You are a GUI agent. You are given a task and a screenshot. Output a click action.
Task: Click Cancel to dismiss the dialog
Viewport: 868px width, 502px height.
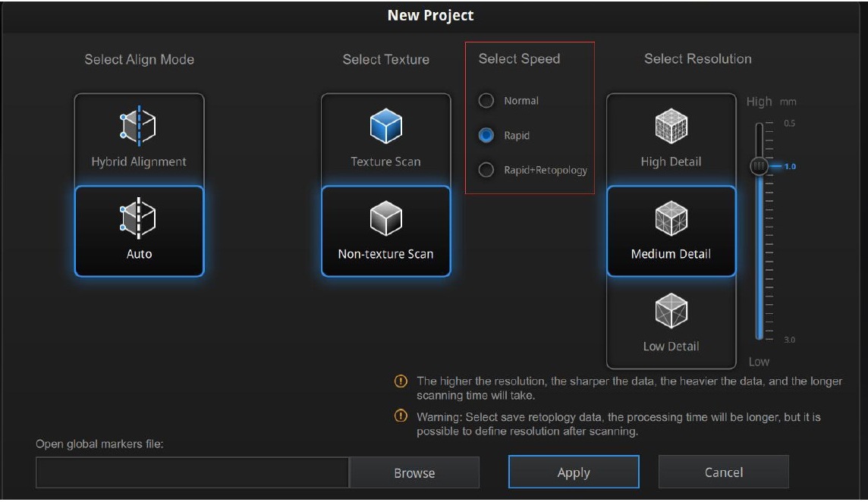pos(723,472)
